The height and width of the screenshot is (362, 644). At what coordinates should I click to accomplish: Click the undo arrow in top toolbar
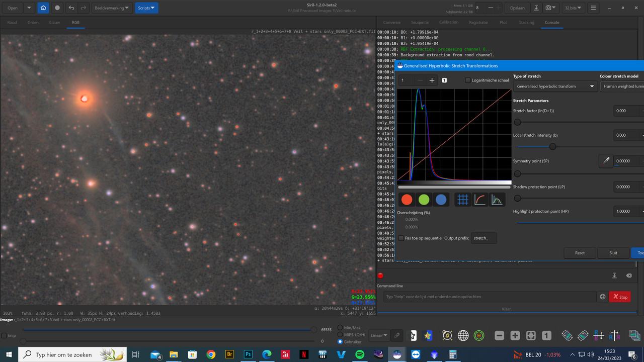pyautogui.click(x=71, y=8)
